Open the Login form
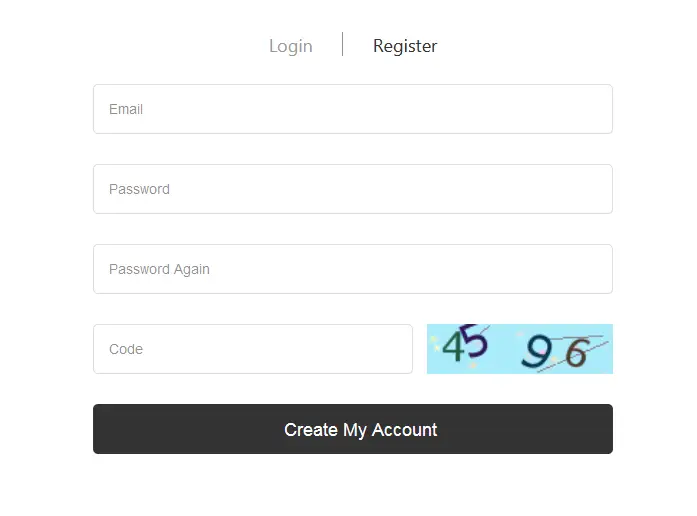Image resolution: width=697 pixels, height=516 pixels. tap(291, 46)
